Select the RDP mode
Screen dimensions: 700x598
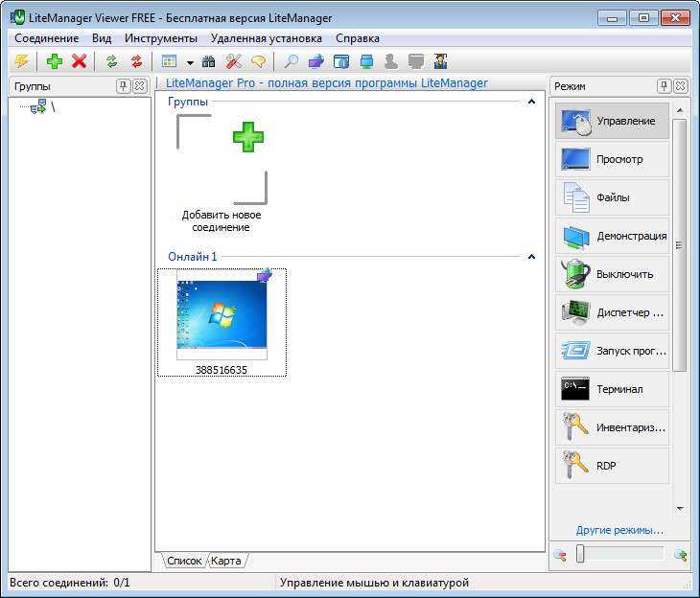(612, 467)
